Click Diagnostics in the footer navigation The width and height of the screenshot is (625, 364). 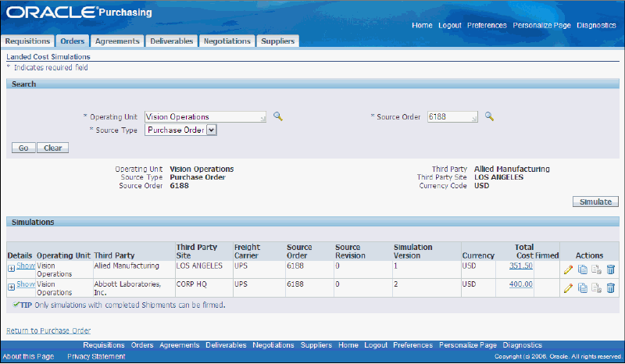point(522,345)
